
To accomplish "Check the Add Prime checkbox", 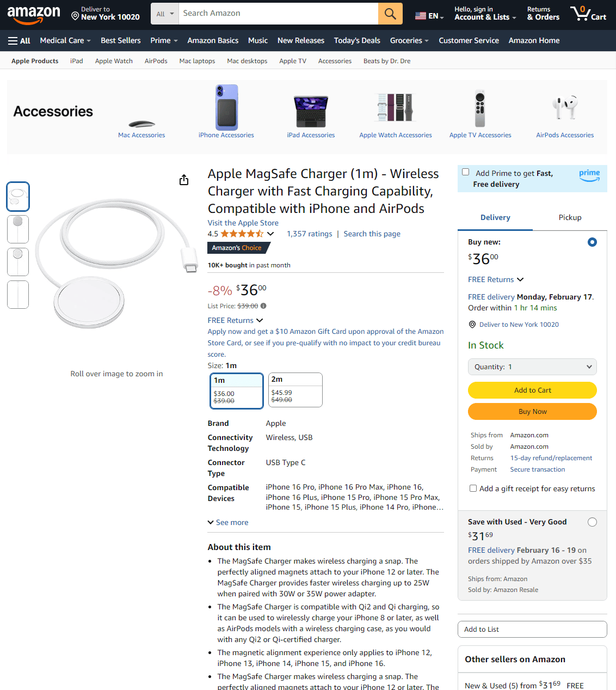I will (466, 172).
